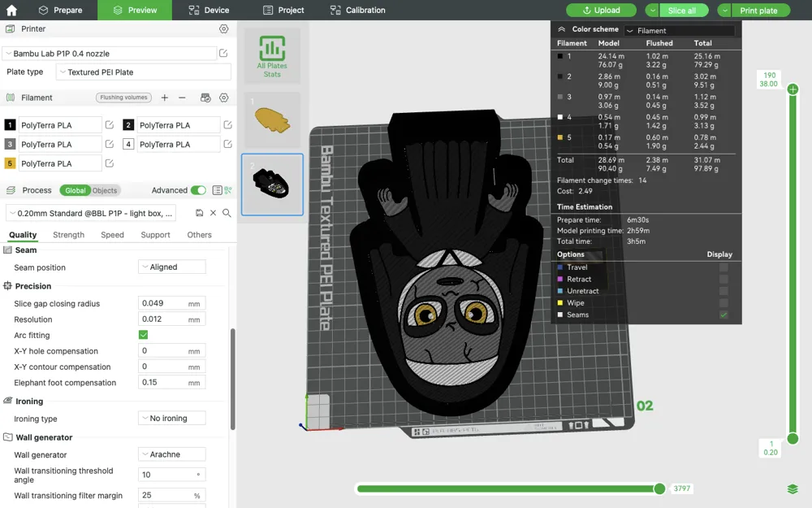Open Strength settings tab
Viewport: 812px width, 508px height.
pos(68,235)
